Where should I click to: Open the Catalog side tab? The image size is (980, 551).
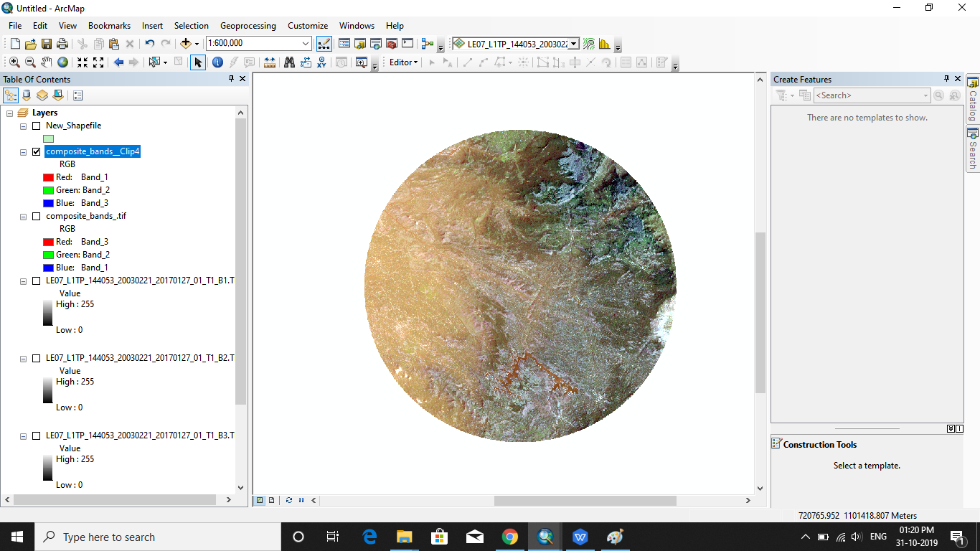(973, 99)
